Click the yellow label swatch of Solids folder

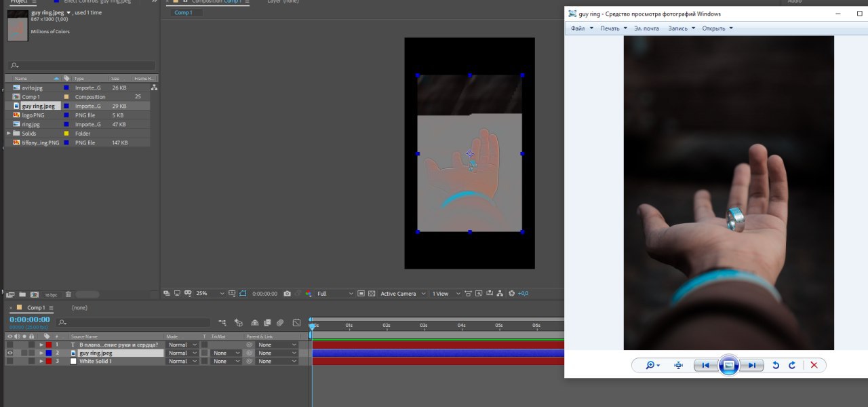pos(66,134)
